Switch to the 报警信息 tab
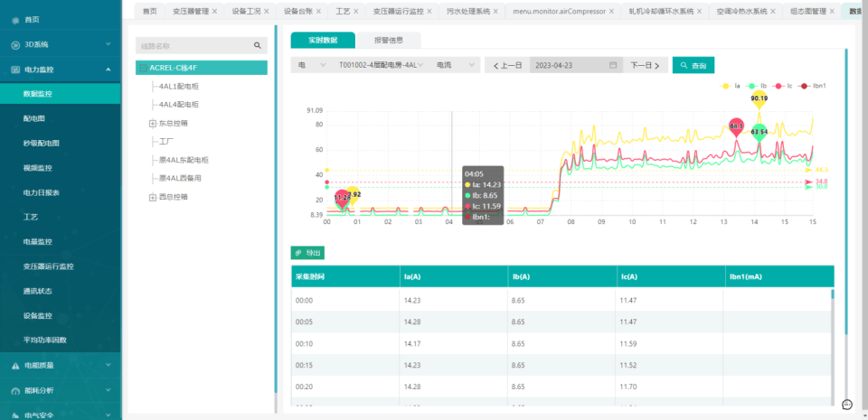 (x=389, y=40)
